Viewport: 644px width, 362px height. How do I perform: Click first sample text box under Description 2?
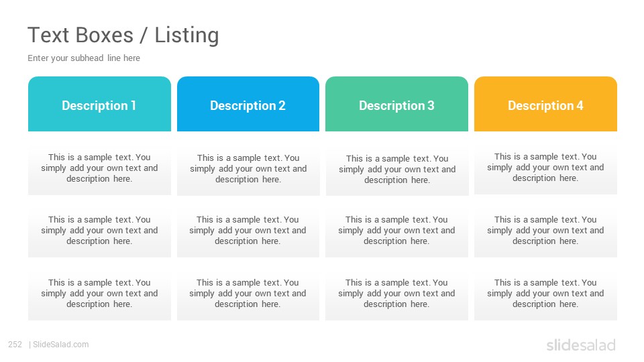248,168
